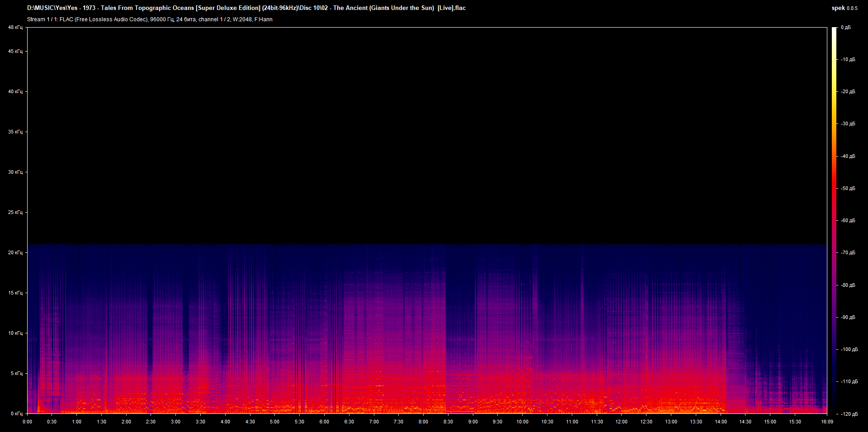Click the 0 кГц frequency axis label
This screenshot has height=432, width=868.
17,413
